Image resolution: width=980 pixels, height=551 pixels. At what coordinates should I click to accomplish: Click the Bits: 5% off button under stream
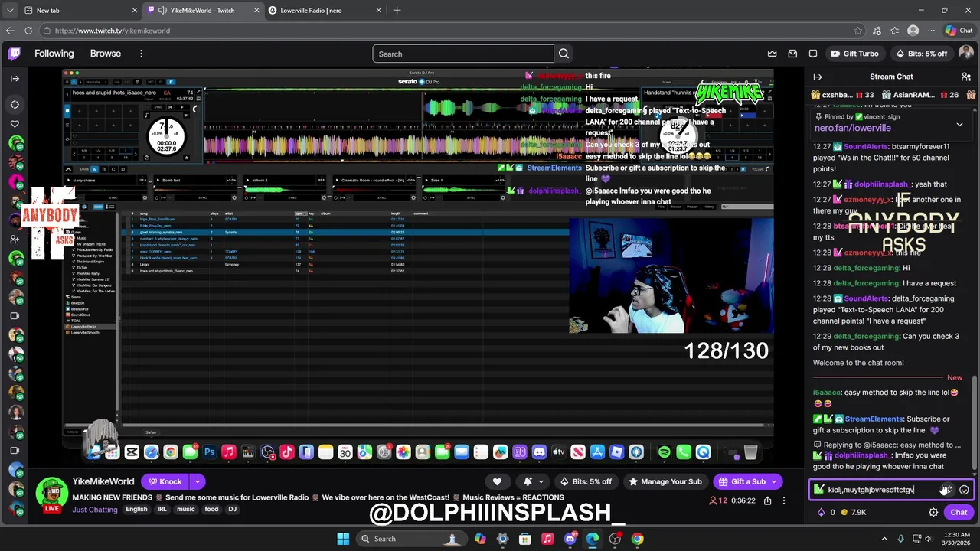coord(586,481)
